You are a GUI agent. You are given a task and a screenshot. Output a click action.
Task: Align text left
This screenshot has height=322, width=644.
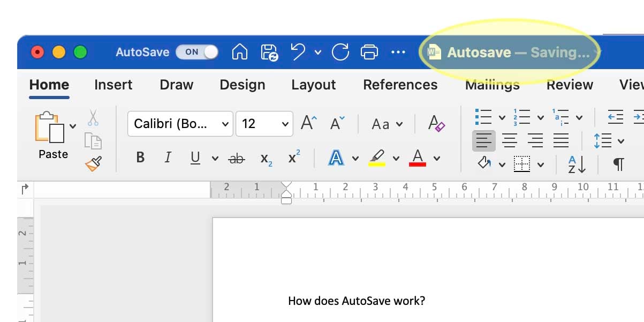pos(484,141)
